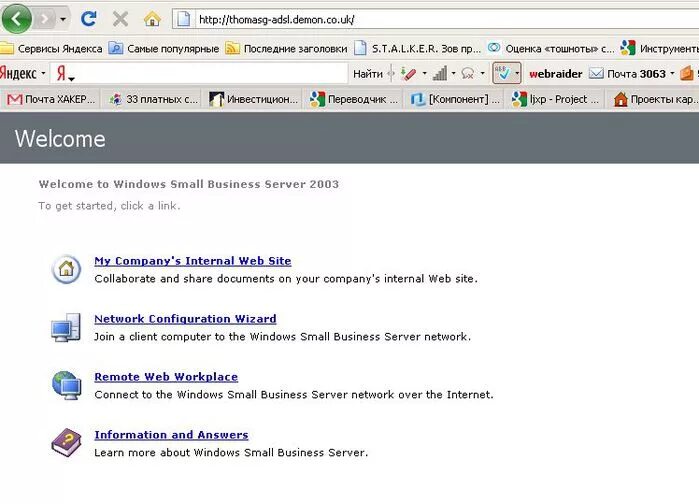The width and height of the screenshot is (699, 504).
Task: Switch to the 33 платных с... tab
Action: click(x=153, y=99)
